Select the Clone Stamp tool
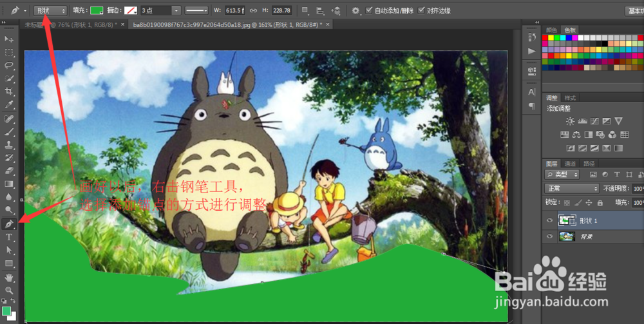Screen dimensions: 644x324 pyautogui.click(x=8, y=144)
